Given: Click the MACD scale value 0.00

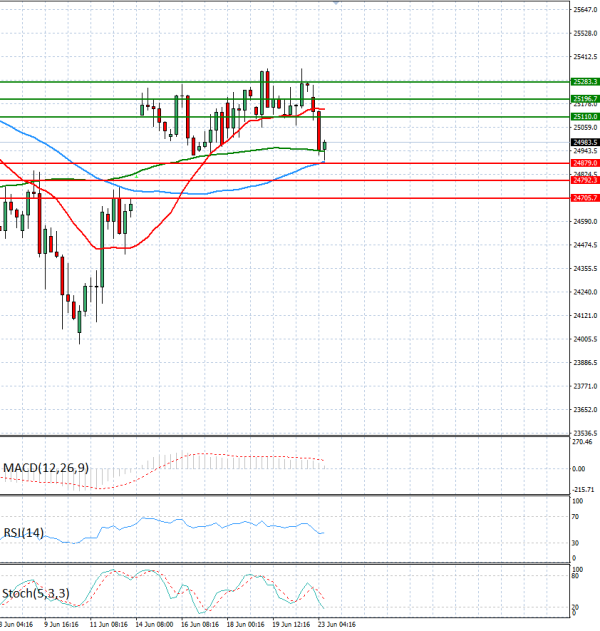Looking at the screenshot, I should [579, 469].
